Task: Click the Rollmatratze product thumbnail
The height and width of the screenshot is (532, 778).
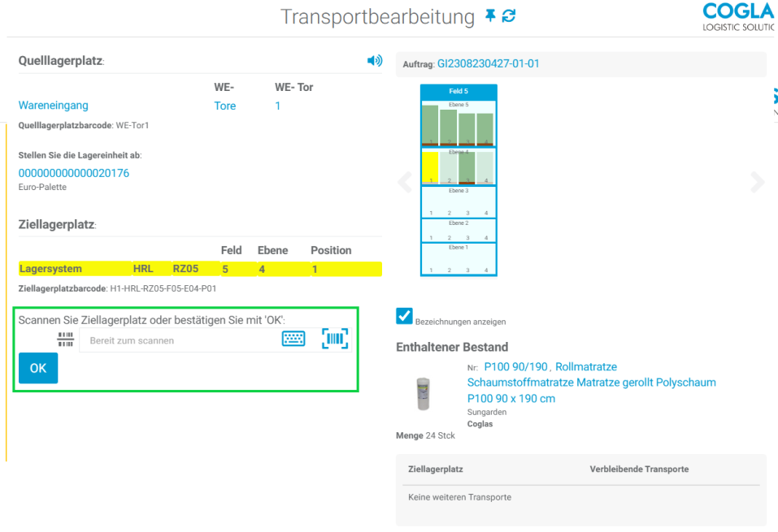Action: pyautogui.click(x=421, y=393)
